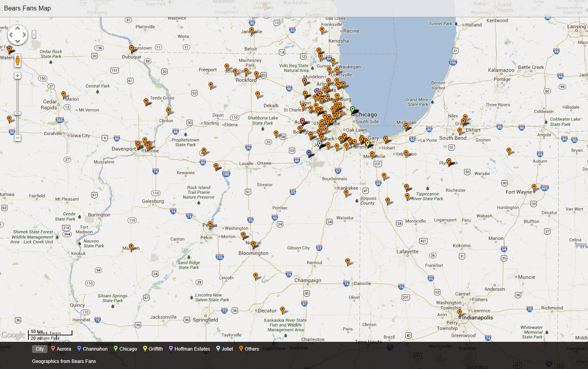
Task: Click the Google logo in the map corner
Action: pyautogui.click(x=13, y=334)
